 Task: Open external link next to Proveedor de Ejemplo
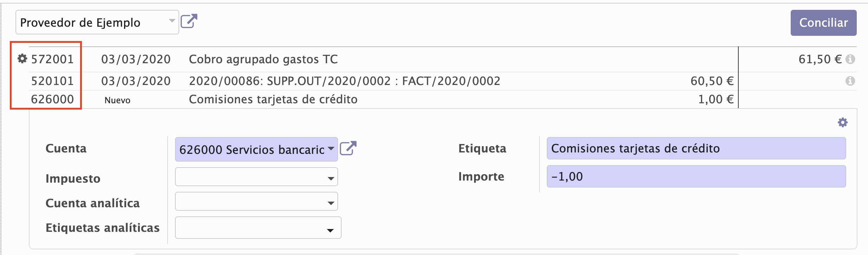[x=189, y=21]
